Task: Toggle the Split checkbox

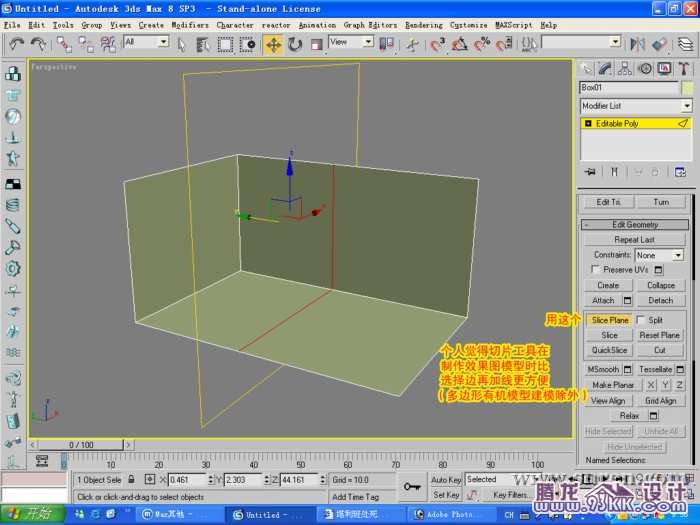Action: click(x=641, y=320)
